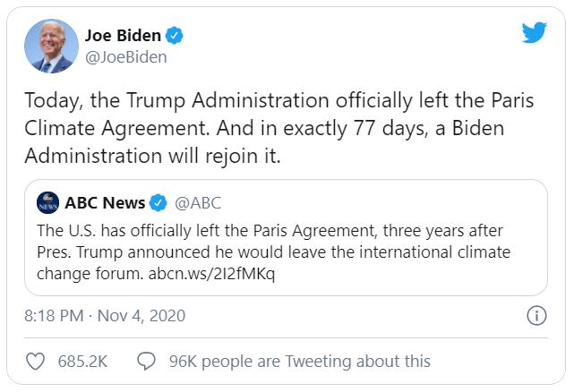Open the ABC News account name

[x=103, y=201]
